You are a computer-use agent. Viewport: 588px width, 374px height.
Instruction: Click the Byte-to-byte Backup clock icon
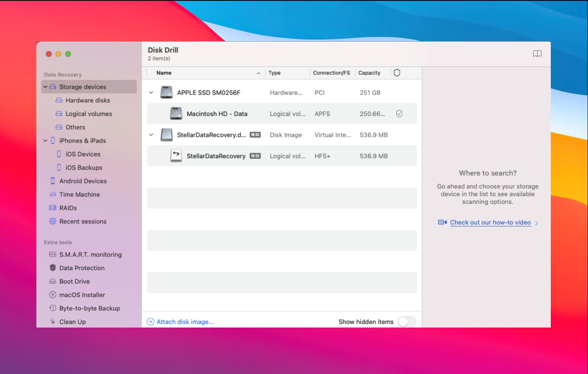point(53,308)
